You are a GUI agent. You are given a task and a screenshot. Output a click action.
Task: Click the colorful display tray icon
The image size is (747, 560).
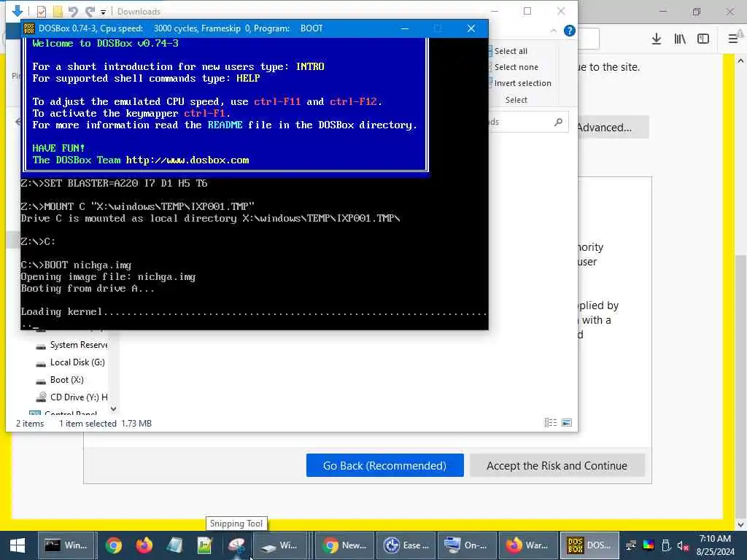(x=649, y=545)
